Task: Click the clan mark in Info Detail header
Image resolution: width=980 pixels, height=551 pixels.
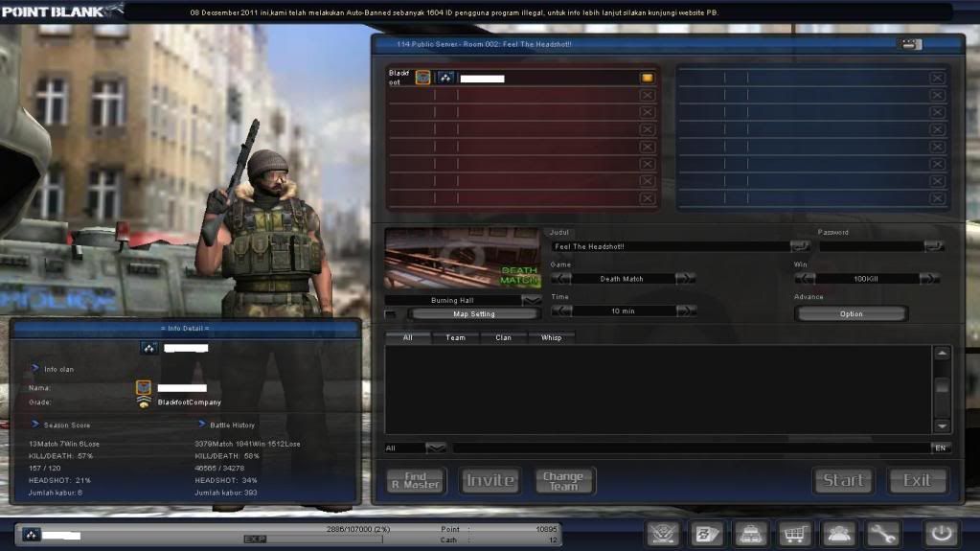Action: [x=148, y=349]
